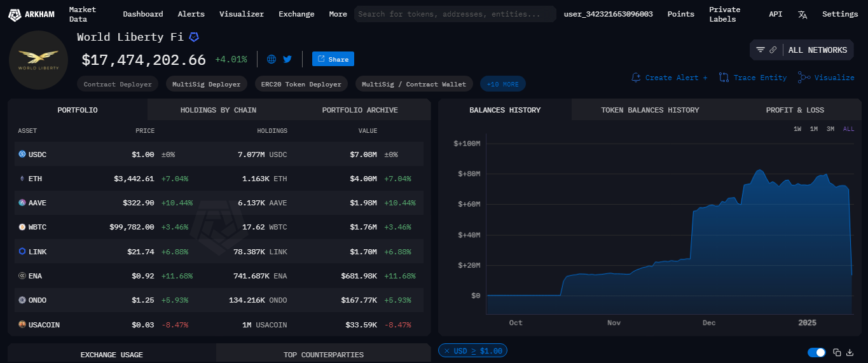The image size is (868, 363).
Task: Select the 1W chart time range
Action: (797, 129)
